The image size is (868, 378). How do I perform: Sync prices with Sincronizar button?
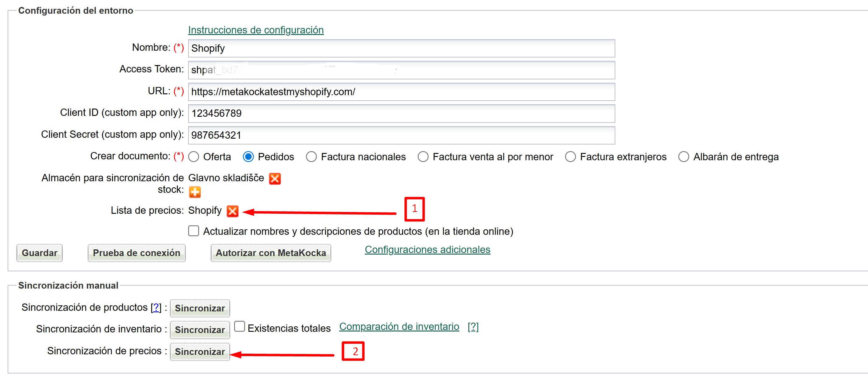coord(200,352)
